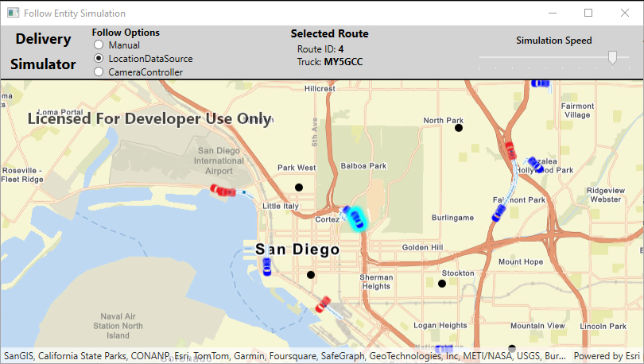Maximize the Follow Entity Simulation window

(x=588, y=14)
